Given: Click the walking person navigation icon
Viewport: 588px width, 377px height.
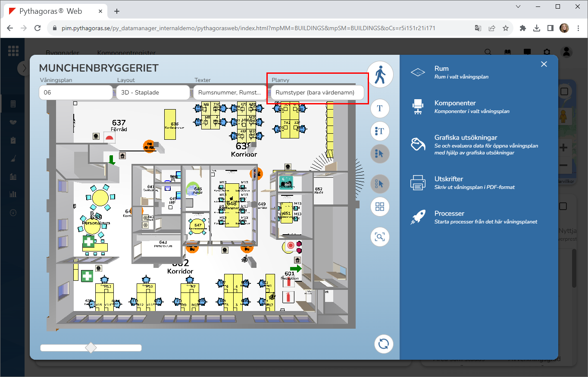Looking at the screenshot, I should click(x=380, y=75).
